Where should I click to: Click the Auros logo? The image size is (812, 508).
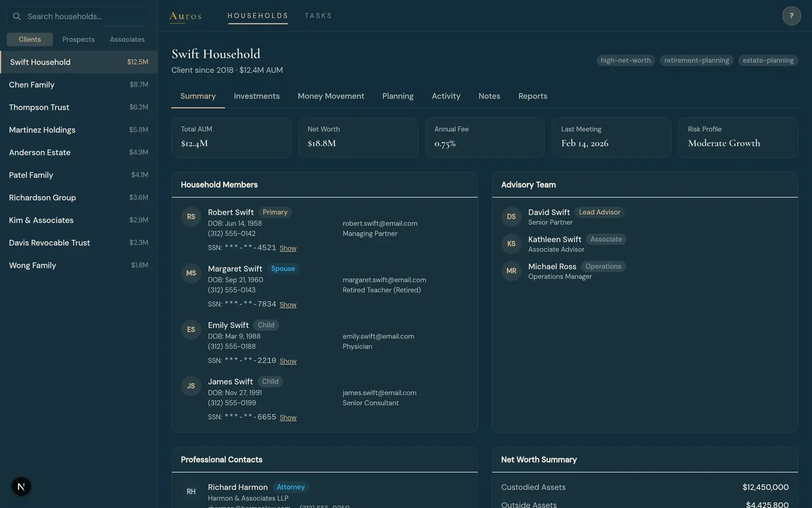coord(186,16)
